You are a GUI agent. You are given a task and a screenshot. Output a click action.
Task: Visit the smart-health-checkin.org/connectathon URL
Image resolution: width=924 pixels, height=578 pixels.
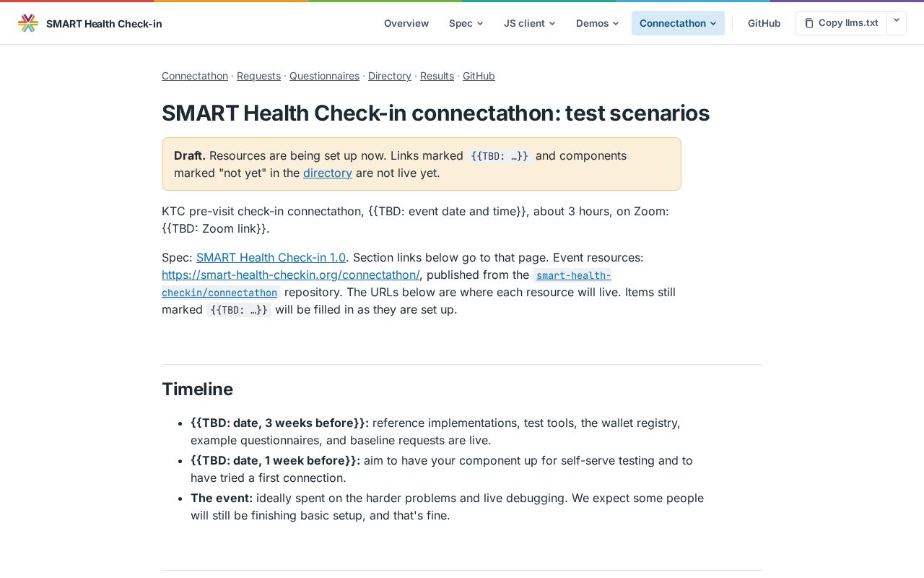click(291, 275)
